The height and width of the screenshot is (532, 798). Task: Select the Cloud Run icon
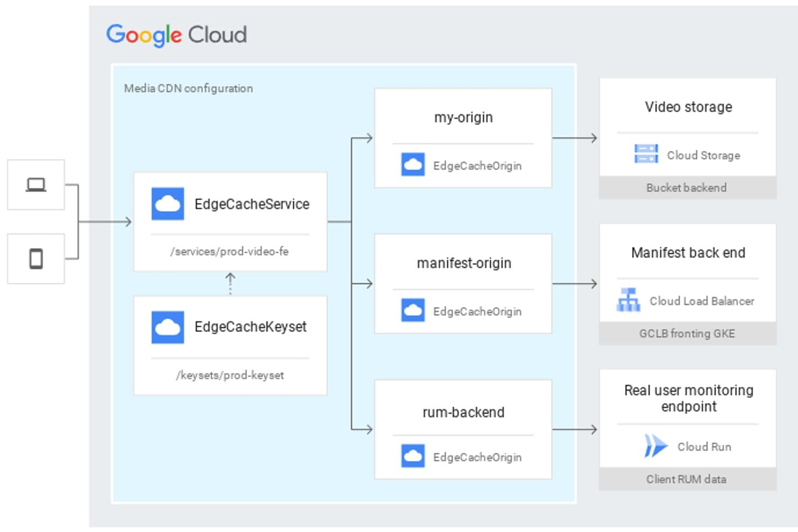coord(656,446)
